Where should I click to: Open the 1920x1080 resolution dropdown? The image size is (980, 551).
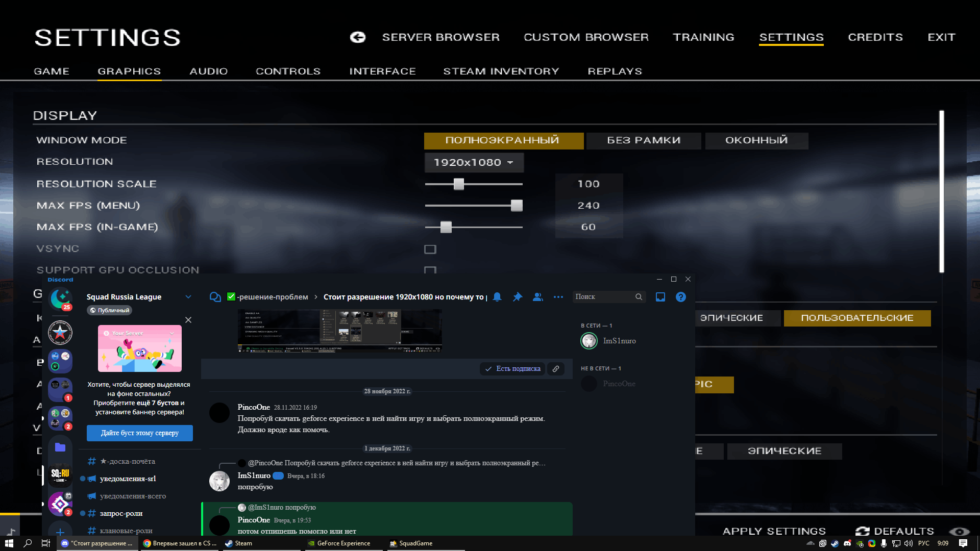[x=472, y=162]
